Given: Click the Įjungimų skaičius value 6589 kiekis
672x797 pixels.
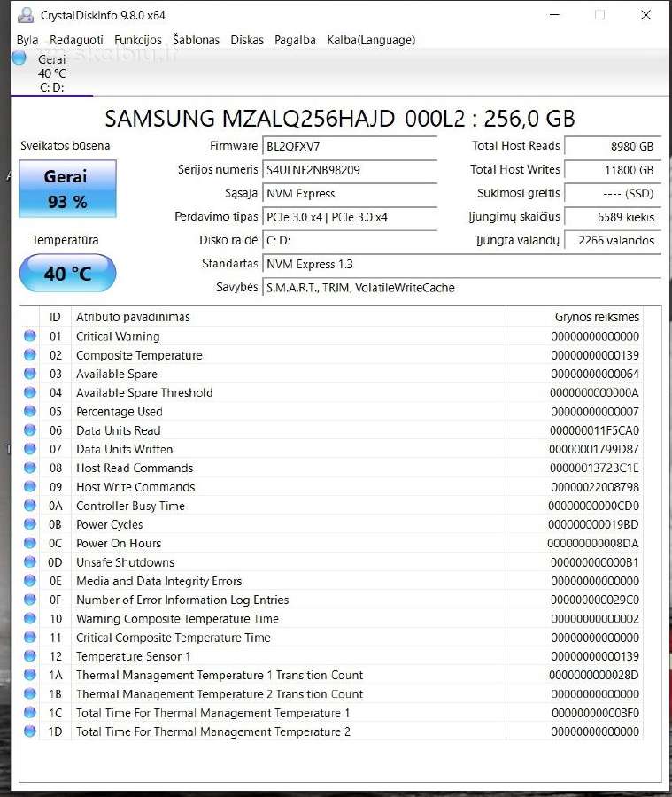Looking at the screenshot, I should [613, 217].
